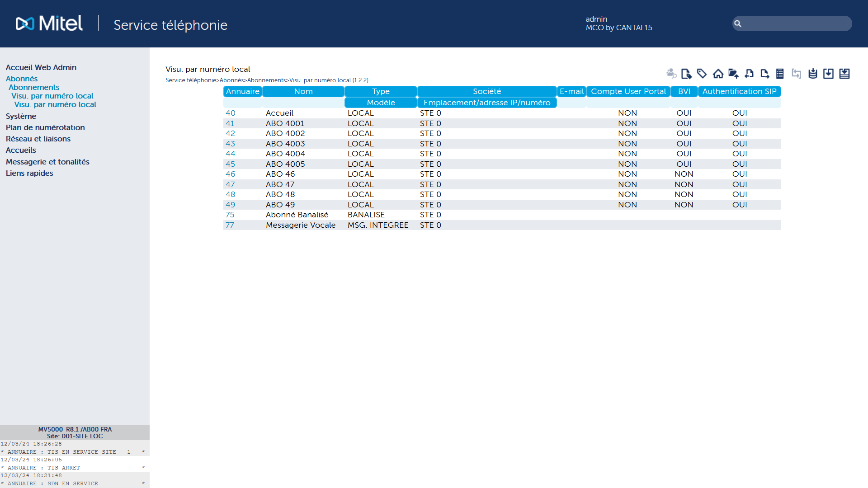868x488 pixels.
Task: Click the database download toolbar icon
Action: click(x=813, y=73)
